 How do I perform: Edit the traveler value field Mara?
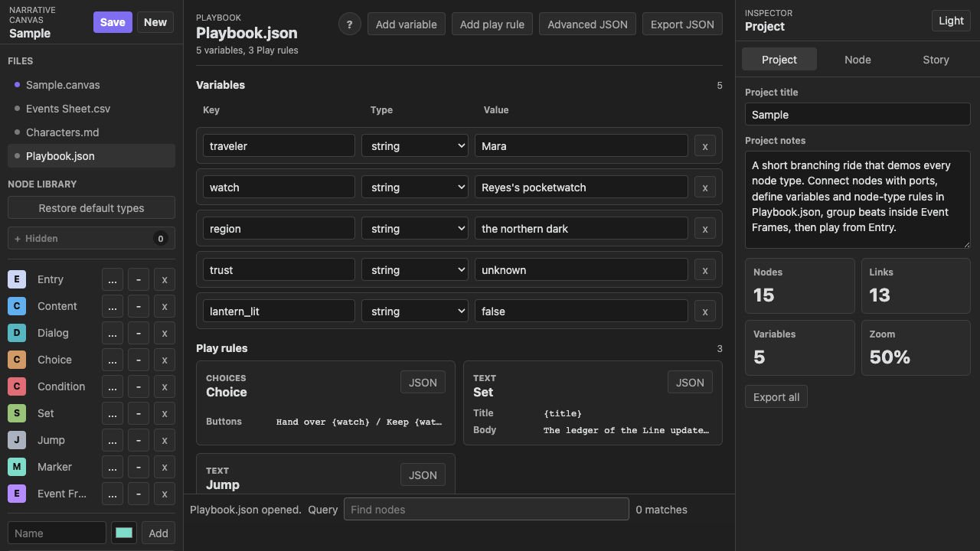[x=581, y=146]
